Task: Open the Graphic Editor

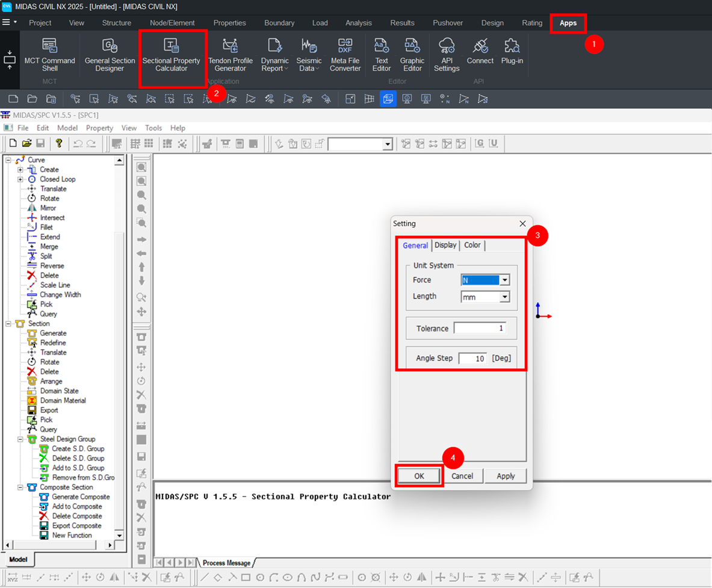Action: [412, 55]
